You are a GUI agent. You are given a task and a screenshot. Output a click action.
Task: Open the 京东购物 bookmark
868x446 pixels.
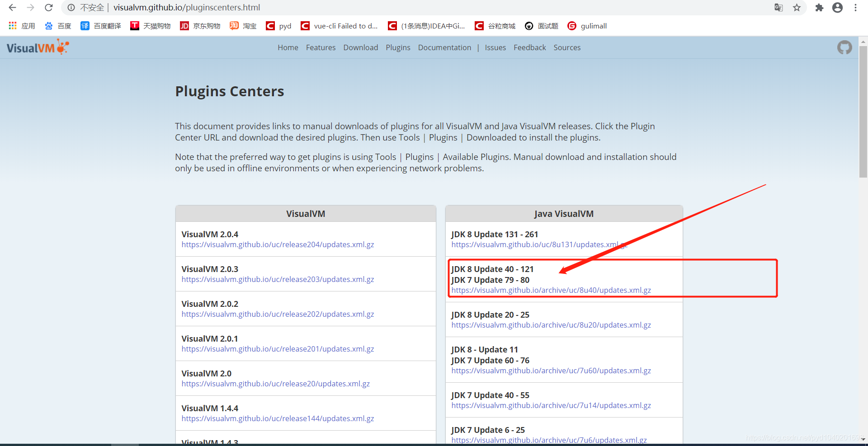[x=200, y=26]
